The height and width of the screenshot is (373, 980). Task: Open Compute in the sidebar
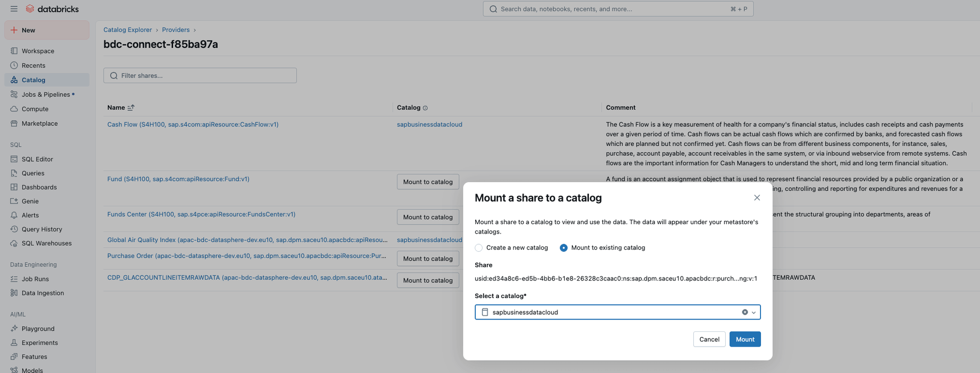pyautogui.click(x=35, y=109)
